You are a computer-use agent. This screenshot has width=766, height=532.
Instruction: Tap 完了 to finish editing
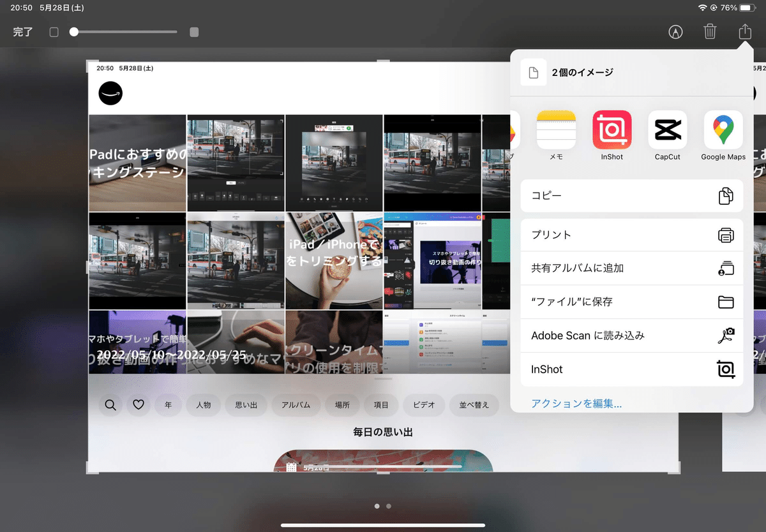pyautogui.click(x=22, y=31)
